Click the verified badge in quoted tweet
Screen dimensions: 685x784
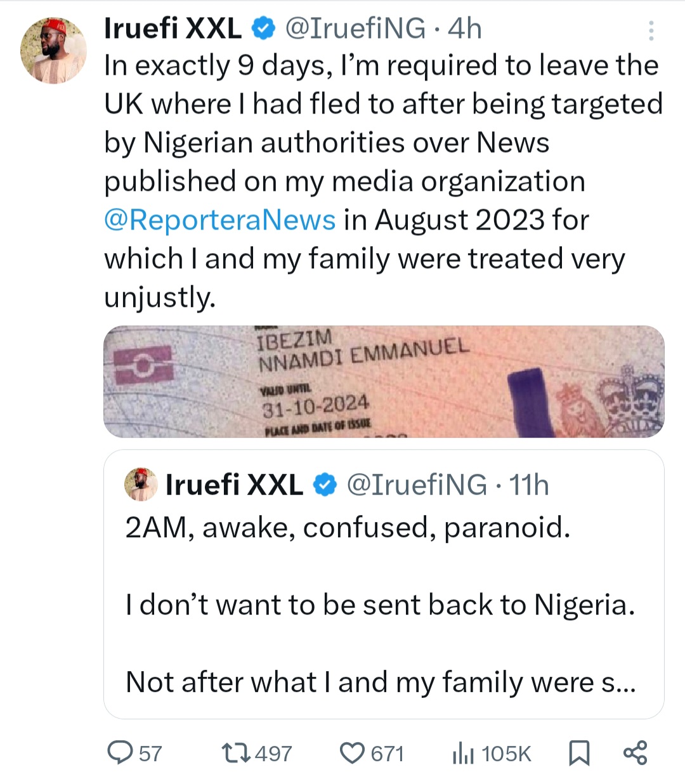[x=325, y=485]
